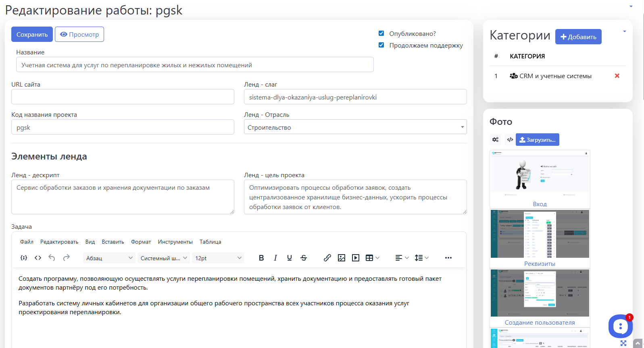The image size is (644, 348).
Task: Click the underline formatting icon
Action: [x=290, y=258]
